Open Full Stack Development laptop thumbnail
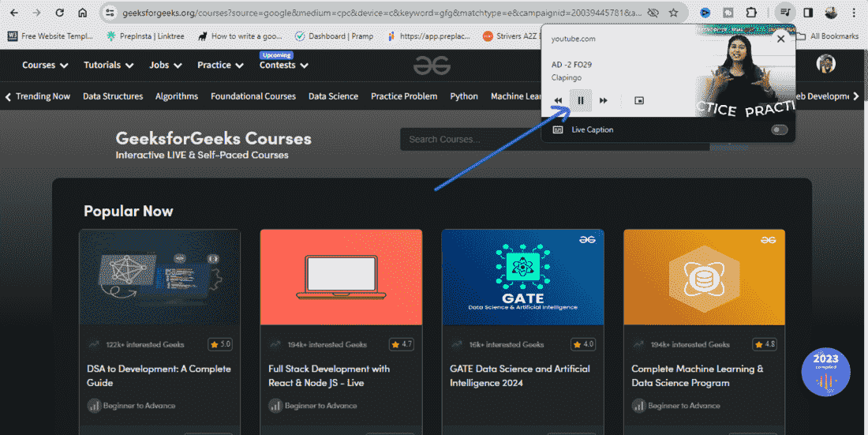 pos(341,277)
